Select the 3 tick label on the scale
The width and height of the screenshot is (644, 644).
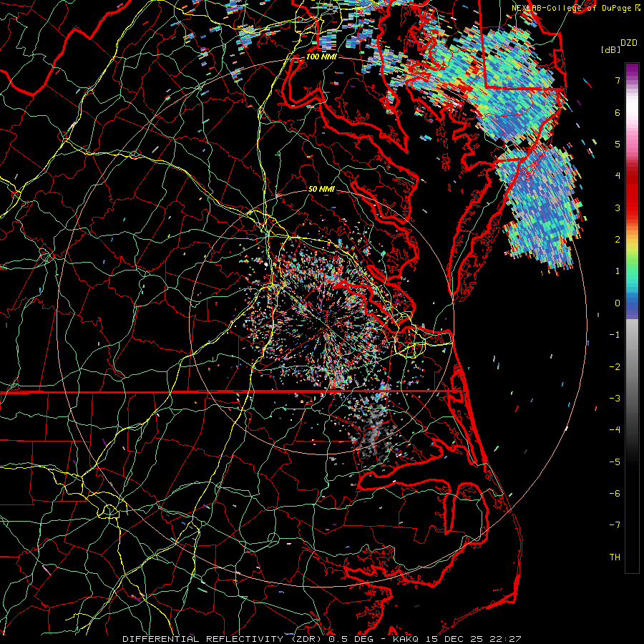click(618, 208)
